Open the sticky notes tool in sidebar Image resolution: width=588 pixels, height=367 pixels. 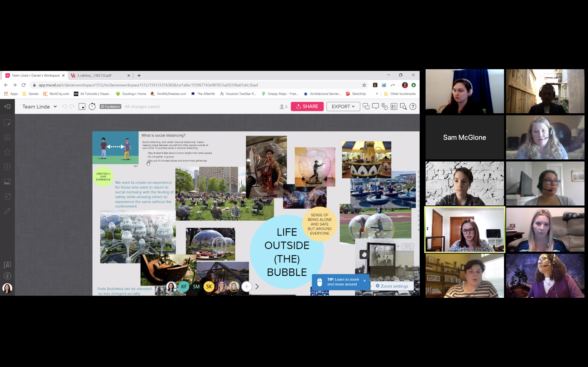pos(7,123)
